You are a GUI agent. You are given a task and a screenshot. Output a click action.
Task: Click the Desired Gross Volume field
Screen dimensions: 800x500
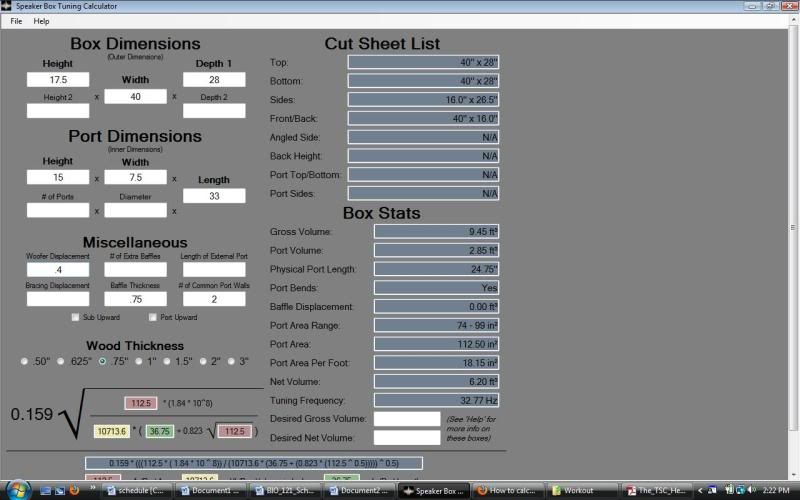point(407,419)
